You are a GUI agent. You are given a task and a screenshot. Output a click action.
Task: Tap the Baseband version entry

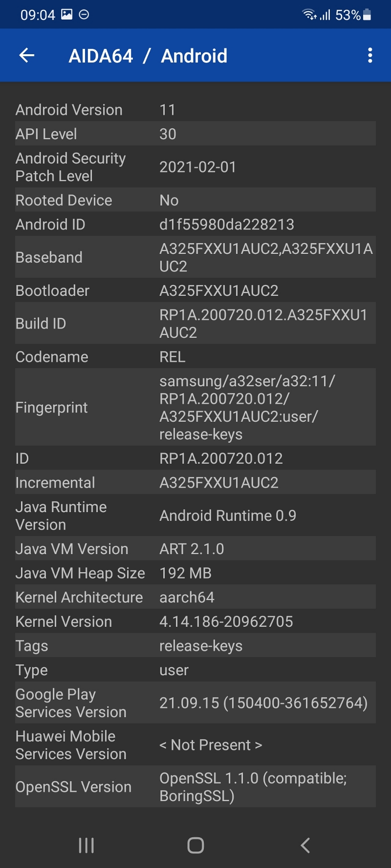point(195,257)
